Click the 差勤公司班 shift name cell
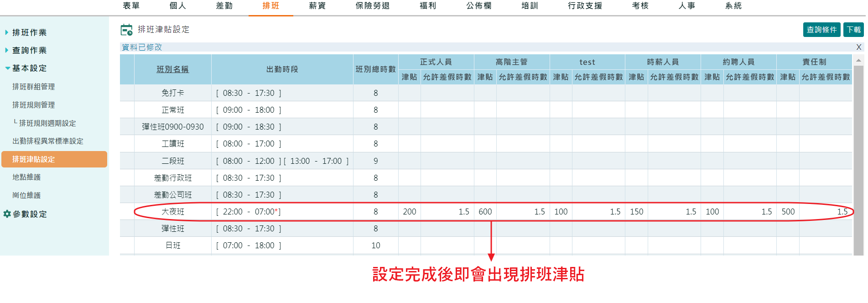This screenshot has height=303, width=868. click(173, 195)
